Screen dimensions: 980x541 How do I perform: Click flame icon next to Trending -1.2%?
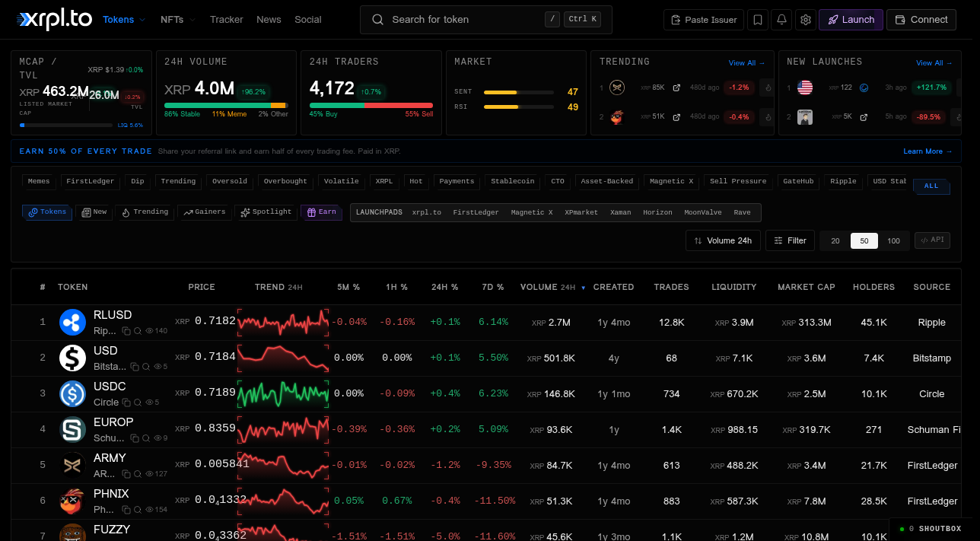click(x=767, y=88)
